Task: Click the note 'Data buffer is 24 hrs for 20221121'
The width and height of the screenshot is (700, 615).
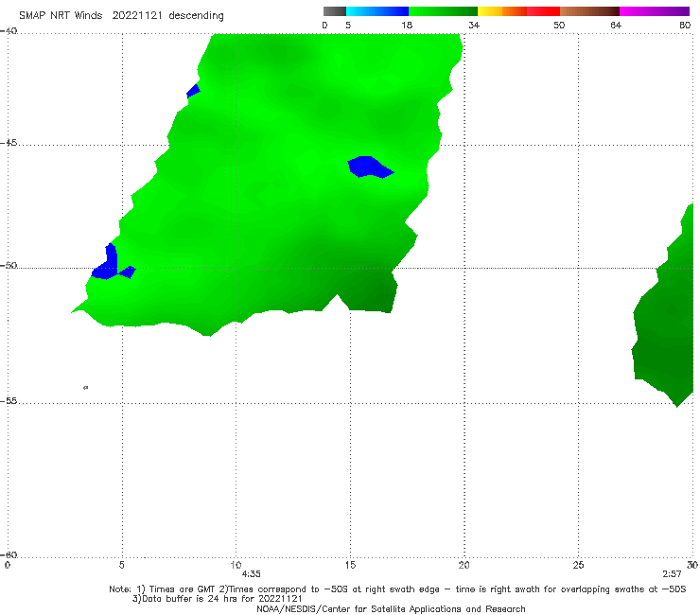Action: click(218, 599)
